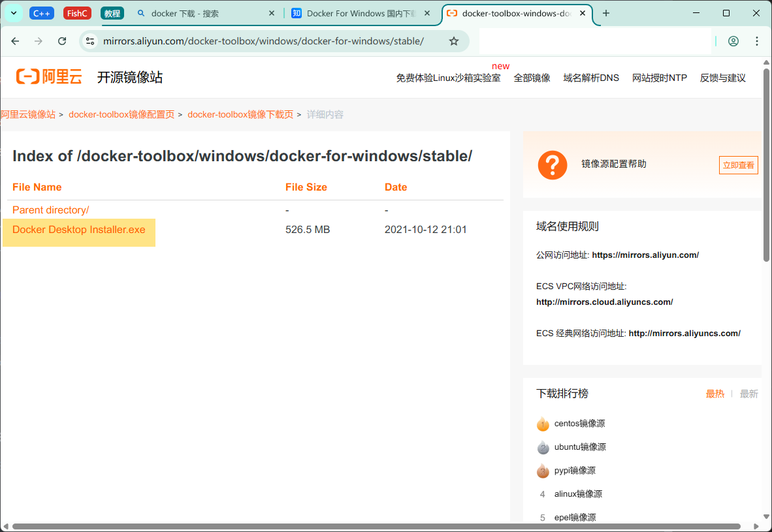Open 免费体验Linux沙箱实验室 menu item
The height and width of the screenshot is (532, 772).
448,78
